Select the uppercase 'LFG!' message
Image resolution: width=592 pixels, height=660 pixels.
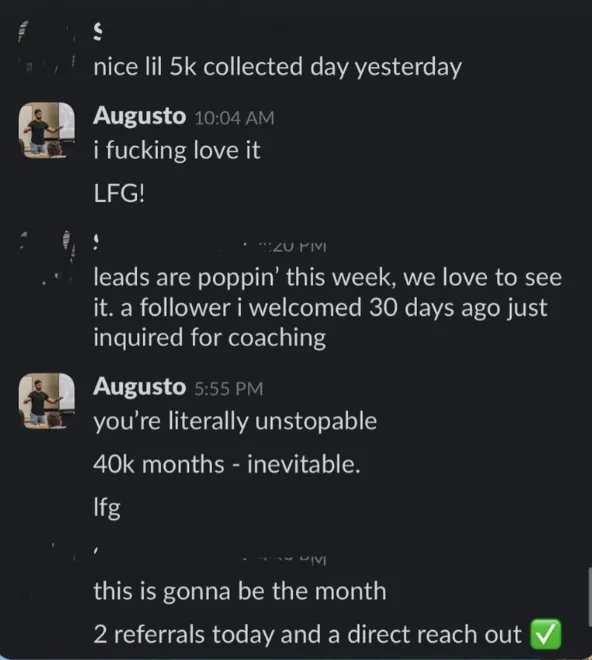(x=119, y=194)
